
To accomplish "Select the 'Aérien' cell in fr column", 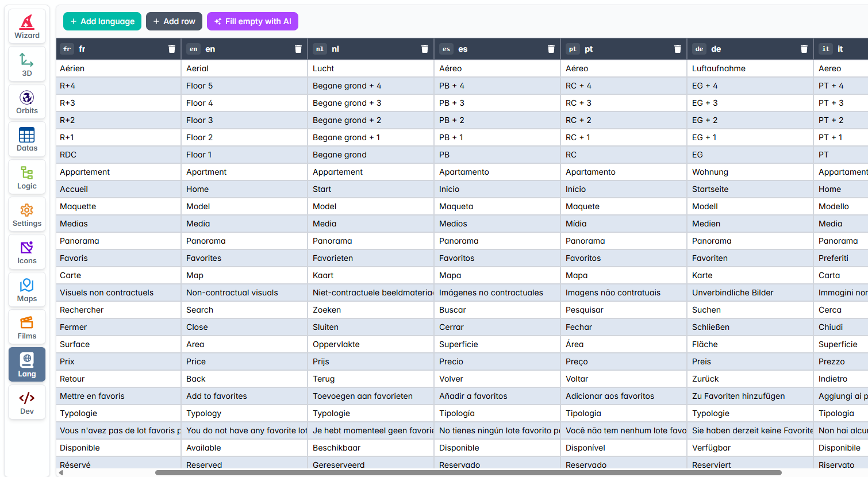I will click(x=118, y=68).
